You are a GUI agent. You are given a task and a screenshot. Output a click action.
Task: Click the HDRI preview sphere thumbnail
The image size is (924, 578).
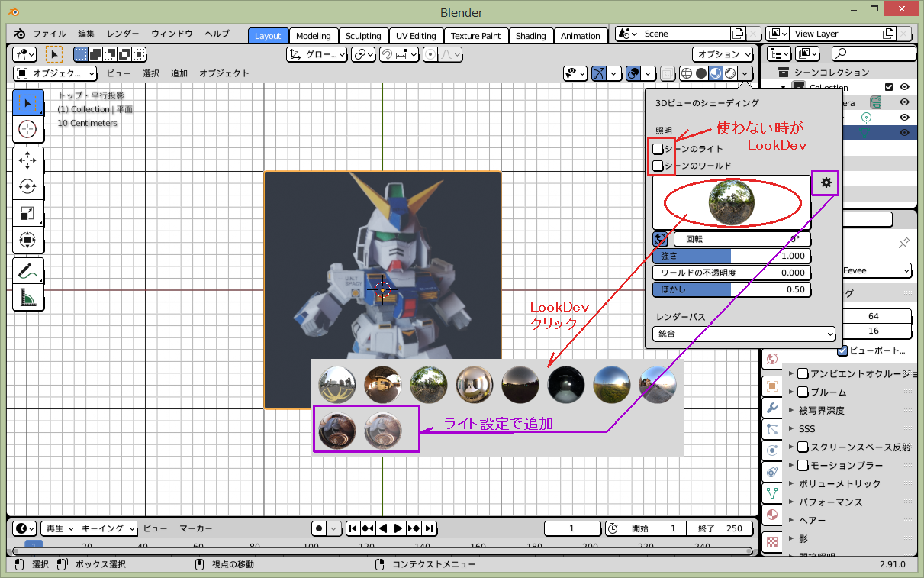pyautogui.click(x=732, y=202)
